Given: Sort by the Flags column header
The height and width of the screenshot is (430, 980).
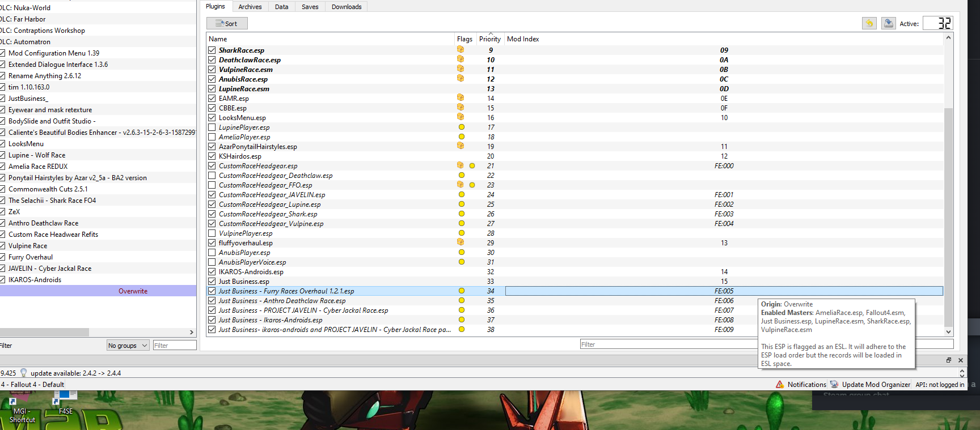Looking at the screenshot, I should (x=464, y=39).
